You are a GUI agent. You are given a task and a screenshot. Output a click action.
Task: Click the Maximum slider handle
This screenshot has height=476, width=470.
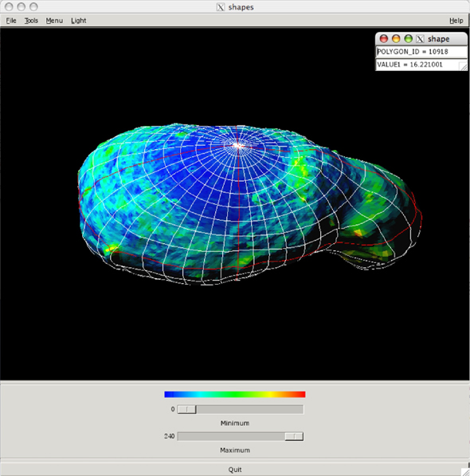(x=294, y=436)
